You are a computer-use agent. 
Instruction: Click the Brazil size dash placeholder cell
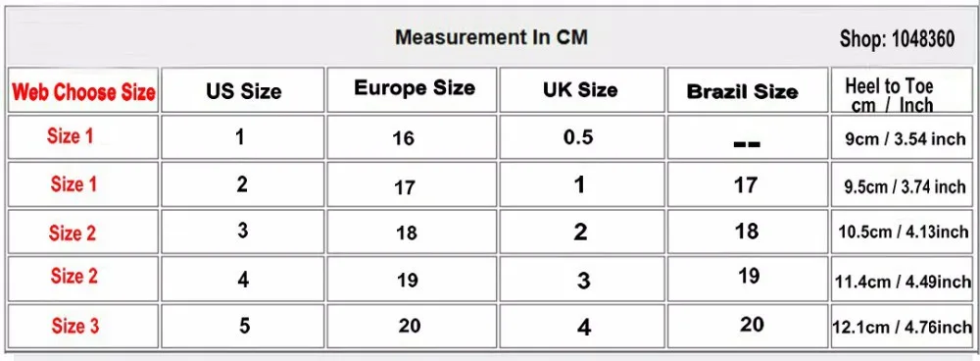coord(748,137)
